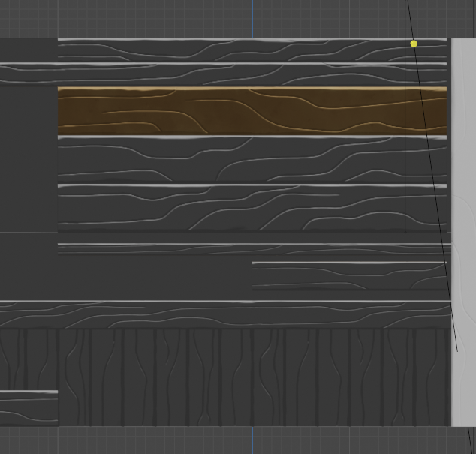476x454 pixels.
Task: Click the black diagonal UV edge line
Action: pos(432,176)
